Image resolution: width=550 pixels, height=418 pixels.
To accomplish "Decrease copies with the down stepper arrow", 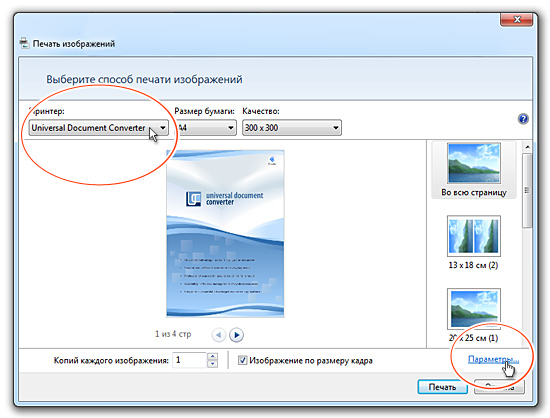I will coord(212,364).
